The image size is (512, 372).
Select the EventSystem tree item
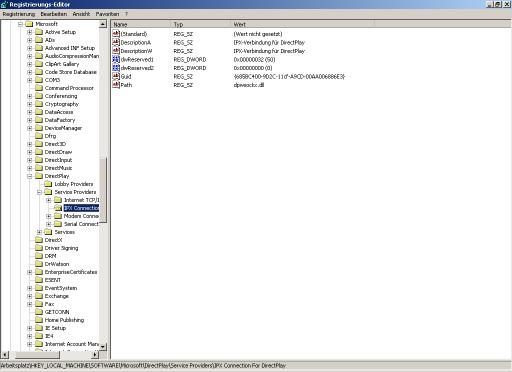pyautogui.click(x=61, y=288)
